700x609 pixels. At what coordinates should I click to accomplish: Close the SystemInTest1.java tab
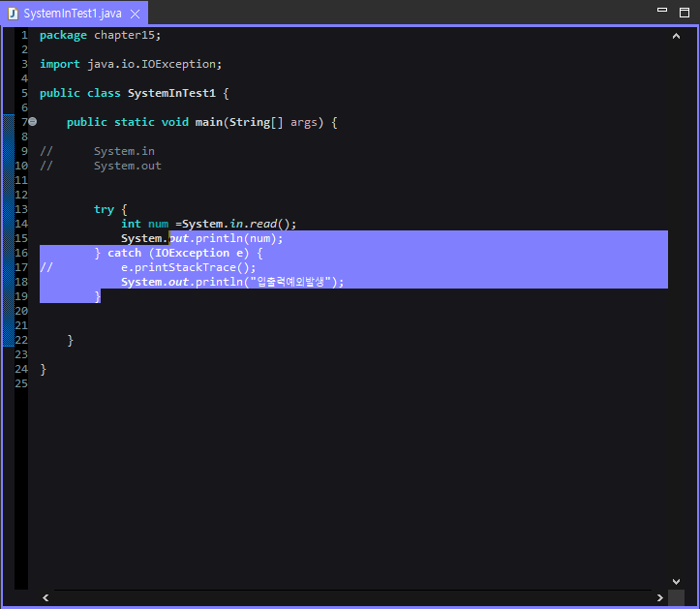[x=135, y=15]
